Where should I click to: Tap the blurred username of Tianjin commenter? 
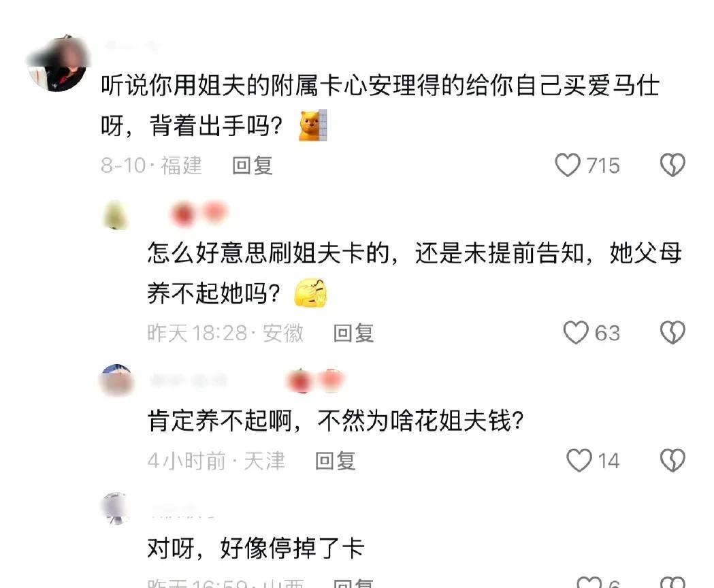pyautogui.click(x=188, y=380)
